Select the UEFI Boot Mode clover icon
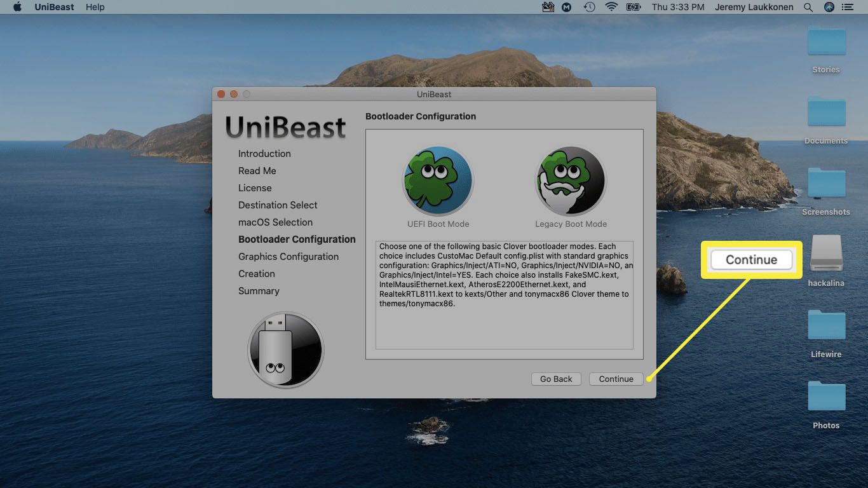The image size is (868, 488). click(x=438, y=181)
